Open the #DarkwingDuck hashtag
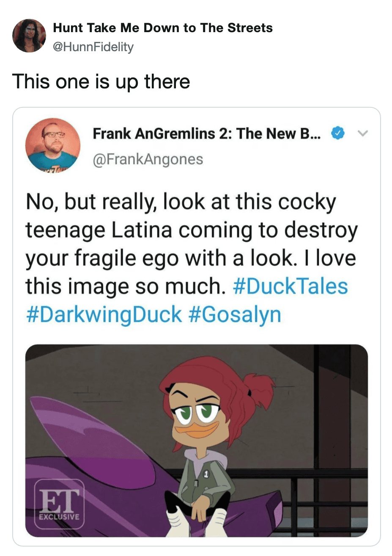 click(104, 315)
